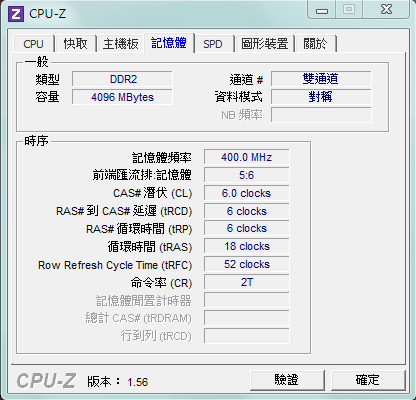Click the 版本: 1.56 version text
Viewport: 416px width, 400px height.
(118, 382)
